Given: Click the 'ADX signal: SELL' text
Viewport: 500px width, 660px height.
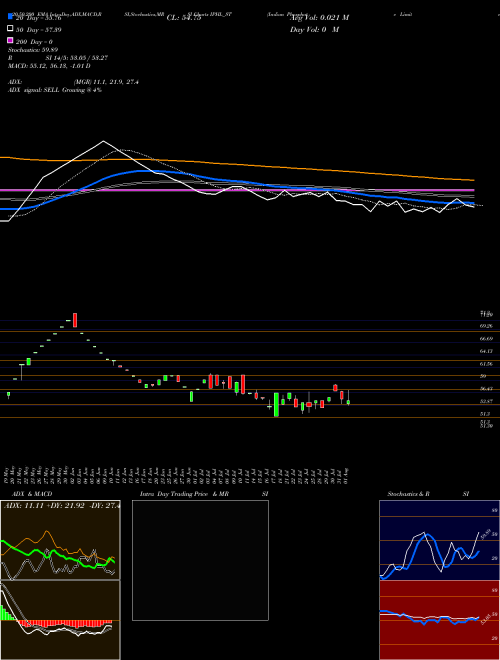Looking at the screenshot, I should (x=34, y=90).
